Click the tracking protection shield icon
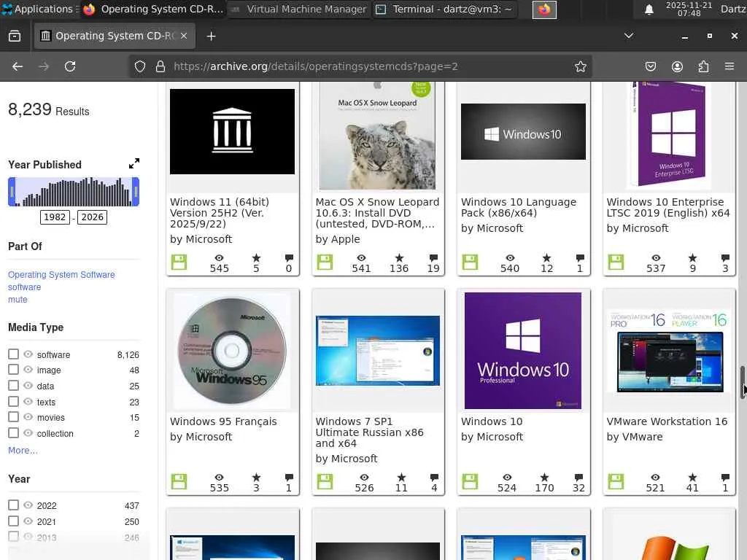This screenshot has height=560, width=747. 139,66
